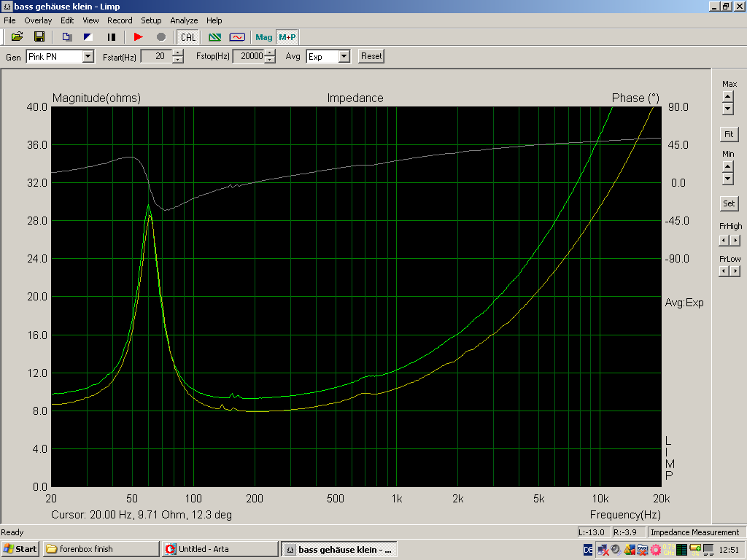Save the measurement with the floppy disk icon
The image size is (747, 560).
point(39,36)
